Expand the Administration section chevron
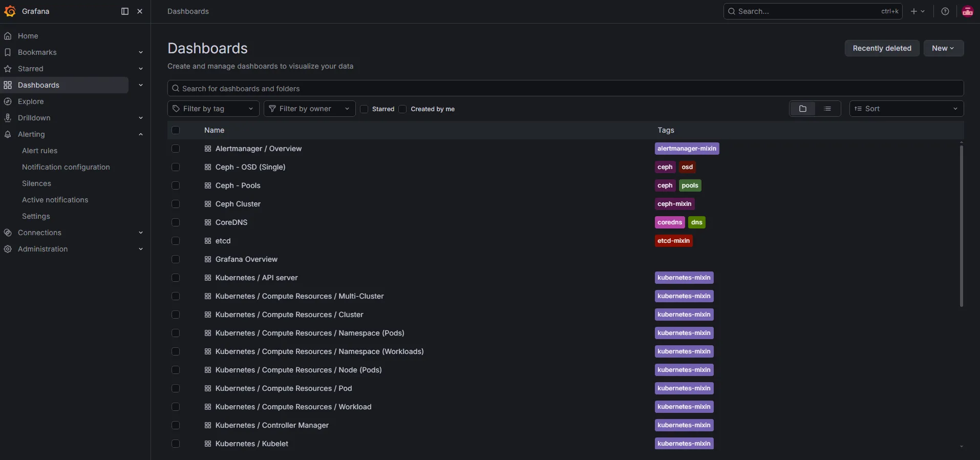 [141, 249]
